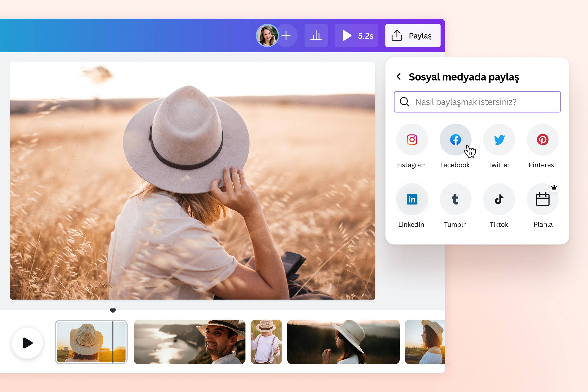588x392 pixels.
Task: Choose the Twitter bird icon
Action: point(499,140)
